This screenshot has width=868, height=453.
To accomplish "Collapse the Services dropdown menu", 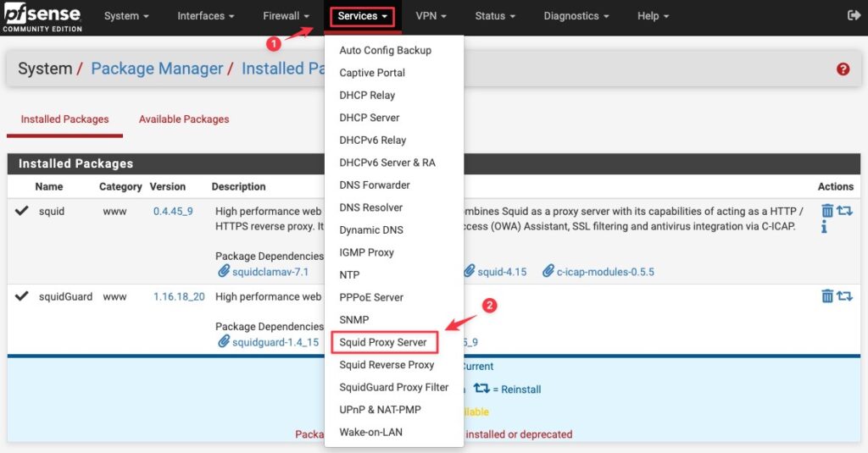I will (362, 16).
